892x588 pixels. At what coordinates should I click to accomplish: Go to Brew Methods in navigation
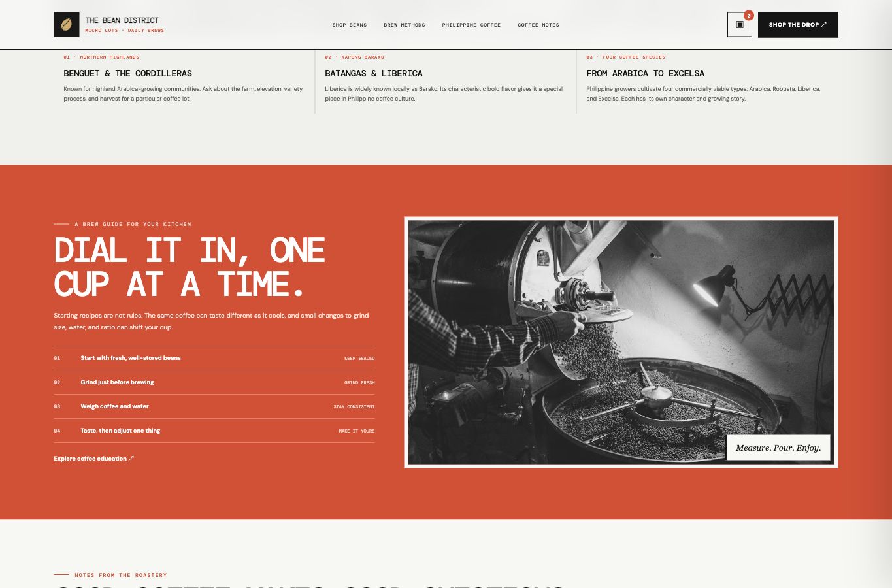point(405,25)
